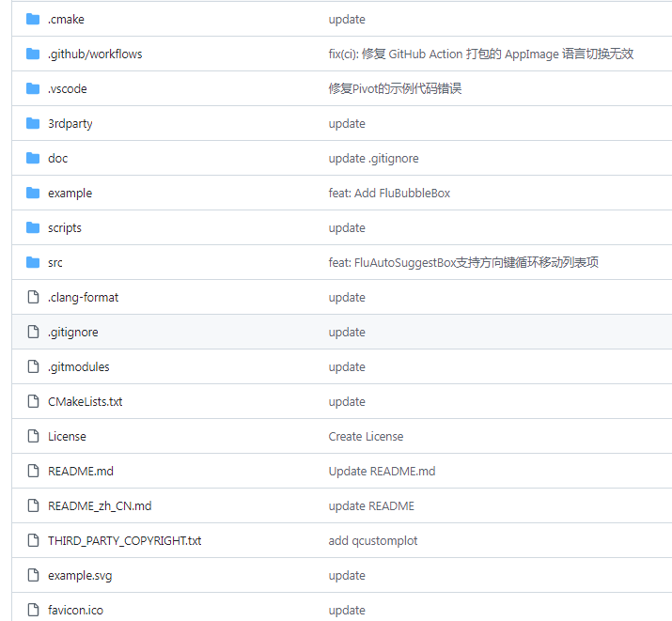672x621 pixels.
Task: Click the doc folder icon
Action: (x=33, y=158)
